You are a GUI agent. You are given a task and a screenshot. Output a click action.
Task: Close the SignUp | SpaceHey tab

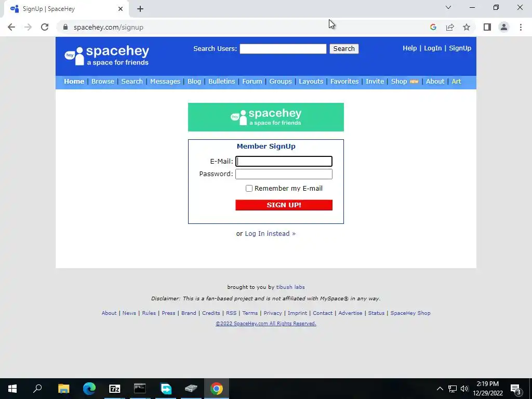tap(121, 9)
